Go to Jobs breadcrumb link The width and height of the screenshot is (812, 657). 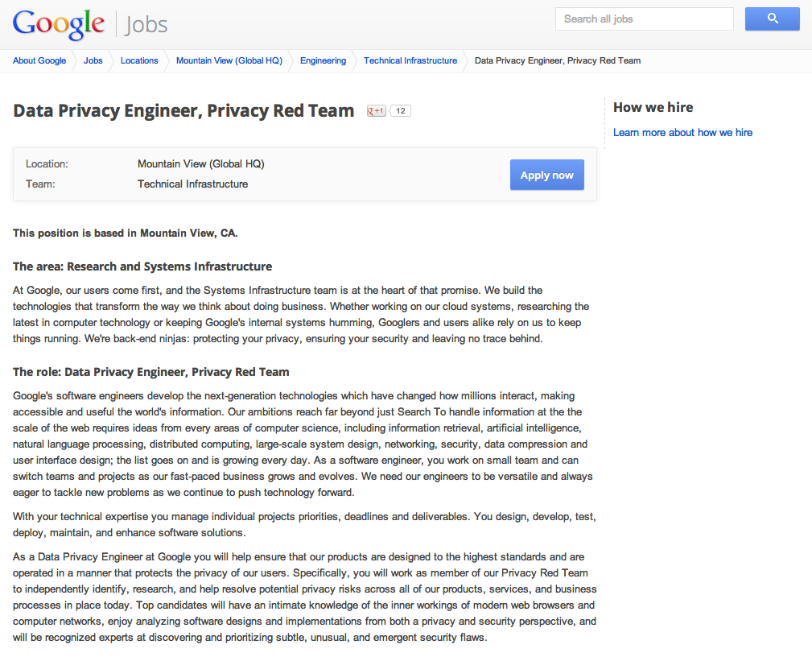pyautogui.click(x=93, y=60)
